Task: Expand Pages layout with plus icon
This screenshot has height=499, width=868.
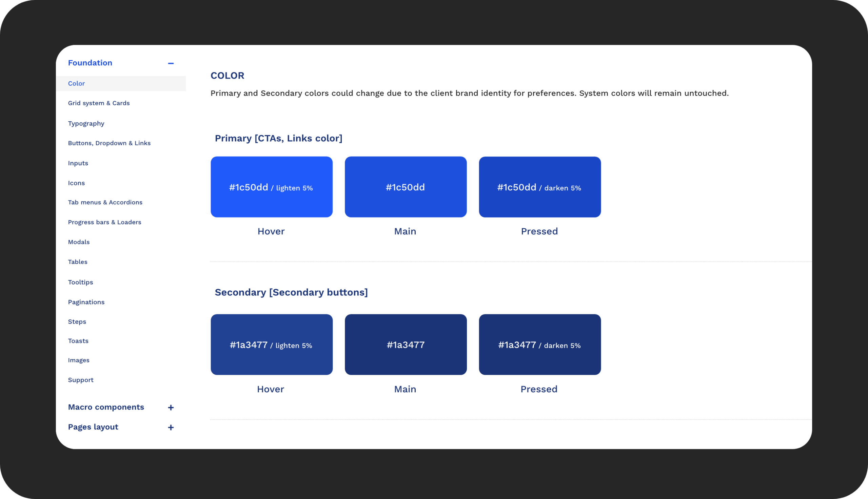Action: (x=171, y=428)
